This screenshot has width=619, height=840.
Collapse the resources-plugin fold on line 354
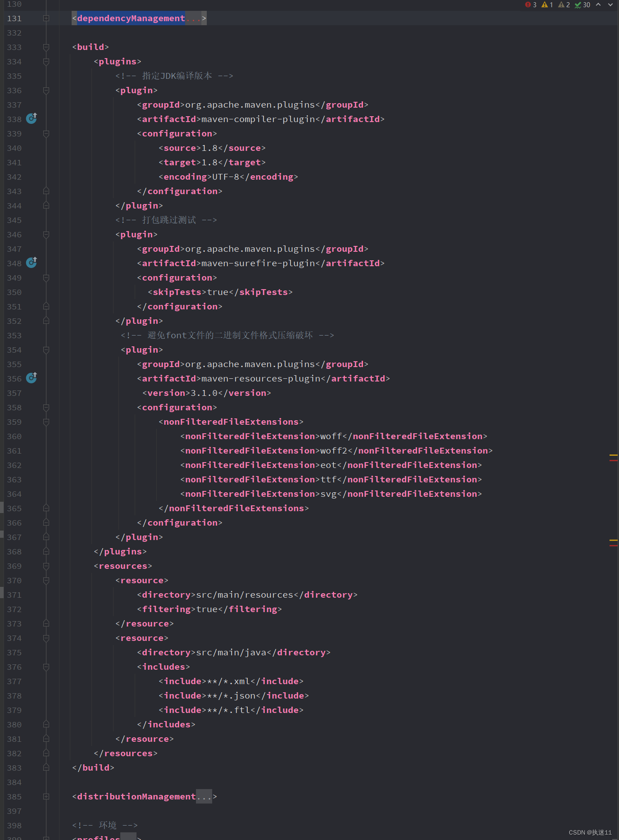(x=46, y=350)
